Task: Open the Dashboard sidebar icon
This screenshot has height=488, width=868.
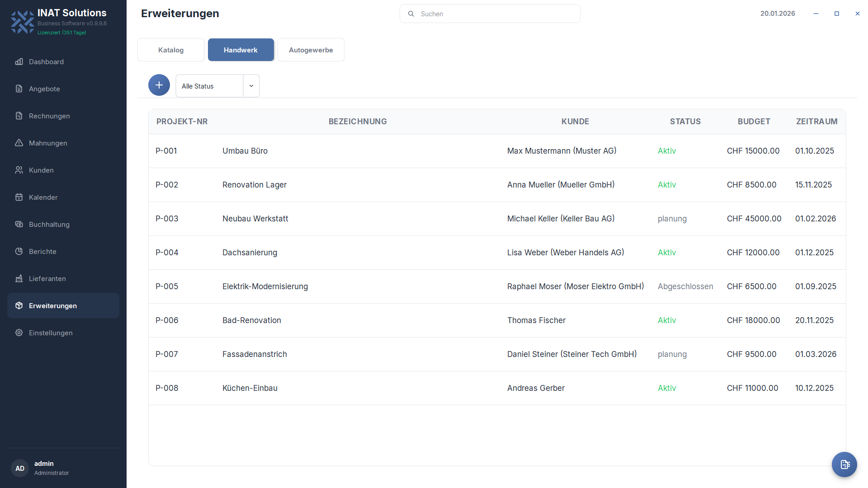Action: pos(19,62)
